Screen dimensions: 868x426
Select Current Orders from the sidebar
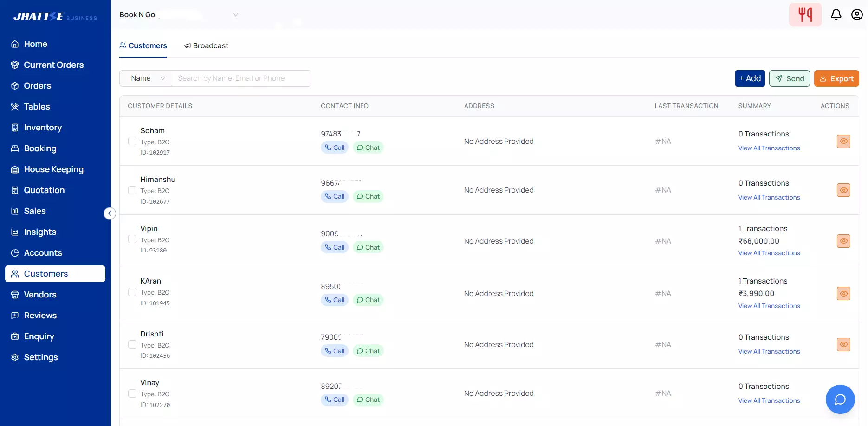tap(53, 65)
